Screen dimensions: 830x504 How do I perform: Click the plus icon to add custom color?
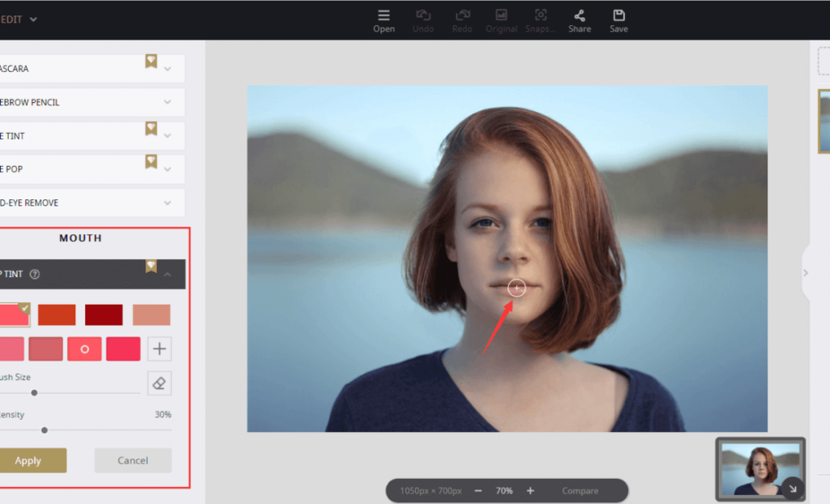click(160, 349)
